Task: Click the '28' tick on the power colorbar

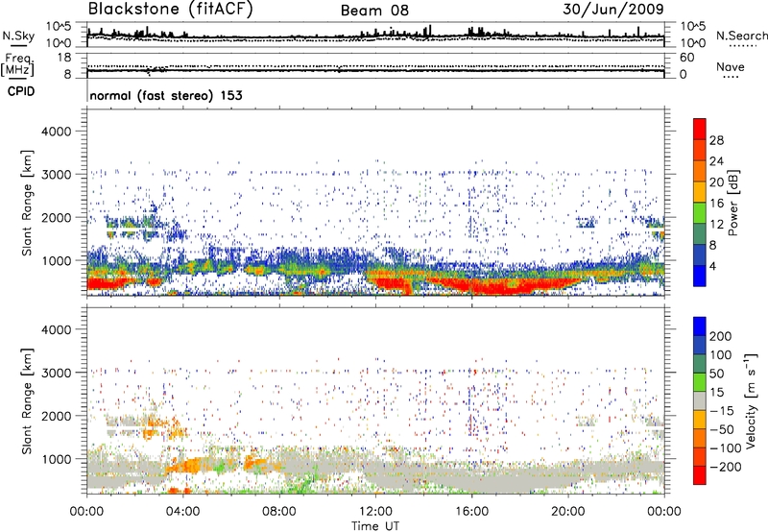Action: [716, 140]
